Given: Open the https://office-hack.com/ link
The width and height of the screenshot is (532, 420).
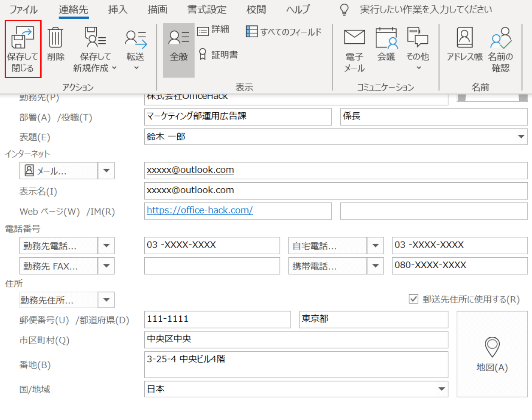Looking at the screenshot, I should 199,210.
